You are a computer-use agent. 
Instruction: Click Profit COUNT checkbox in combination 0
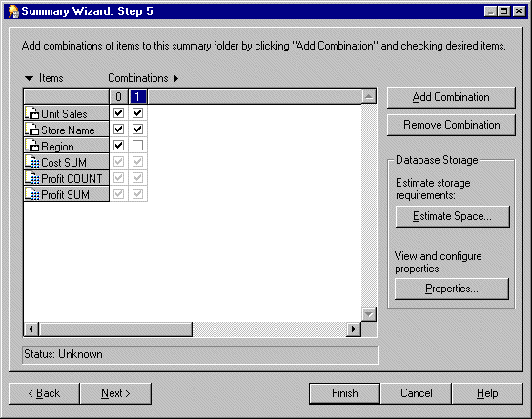pos(119,178)
